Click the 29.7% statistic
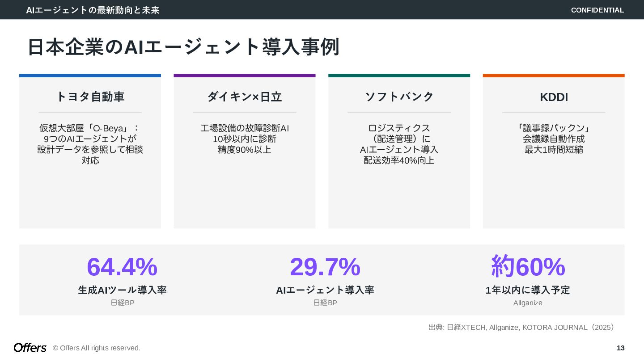 (325, 267)
